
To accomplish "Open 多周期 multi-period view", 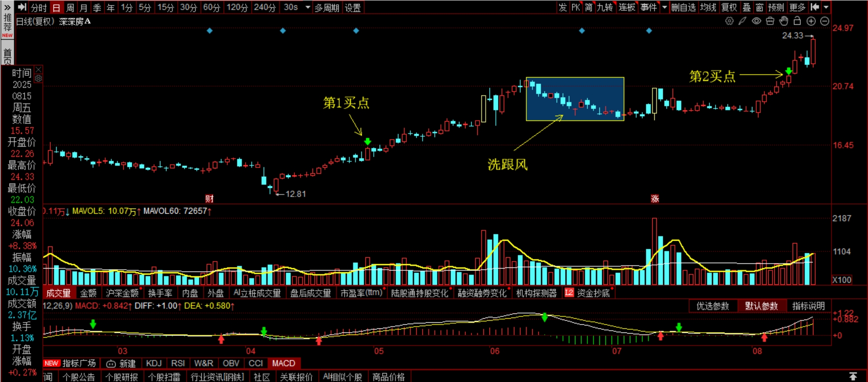I will pyautogui.click(x=327, y=8).
